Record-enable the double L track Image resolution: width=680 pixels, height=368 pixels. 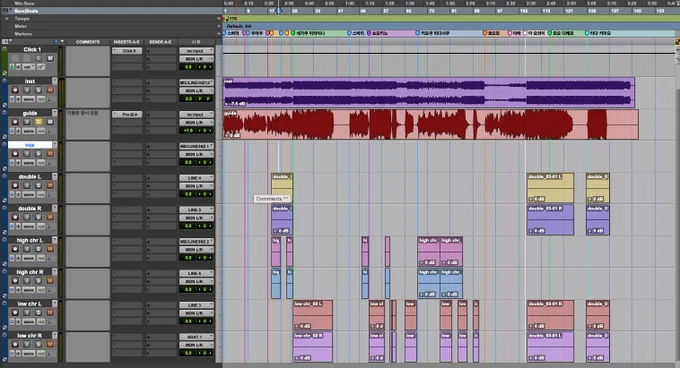pos(15,185)
